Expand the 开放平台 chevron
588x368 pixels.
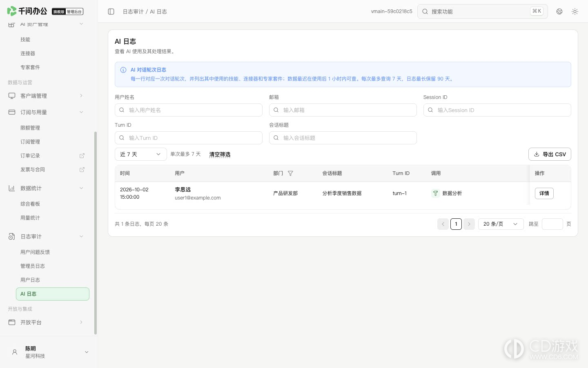coord(81,323)
